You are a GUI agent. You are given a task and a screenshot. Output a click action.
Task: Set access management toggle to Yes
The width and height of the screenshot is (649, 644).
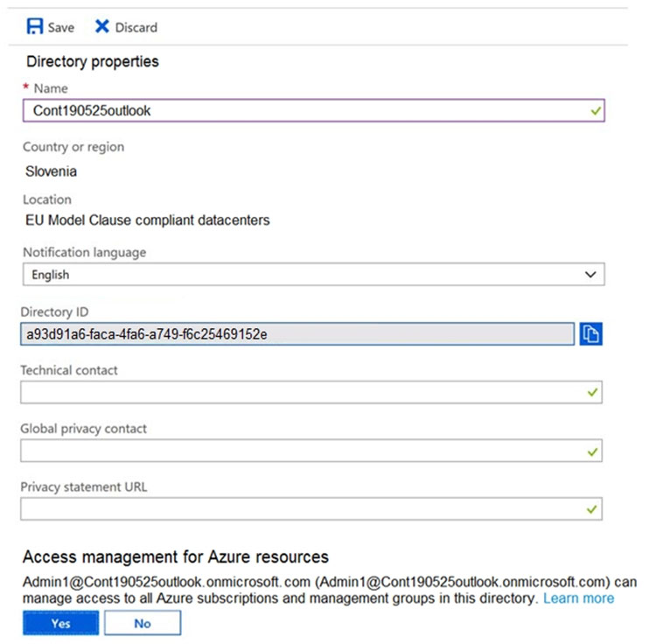(x=60, y=623)
